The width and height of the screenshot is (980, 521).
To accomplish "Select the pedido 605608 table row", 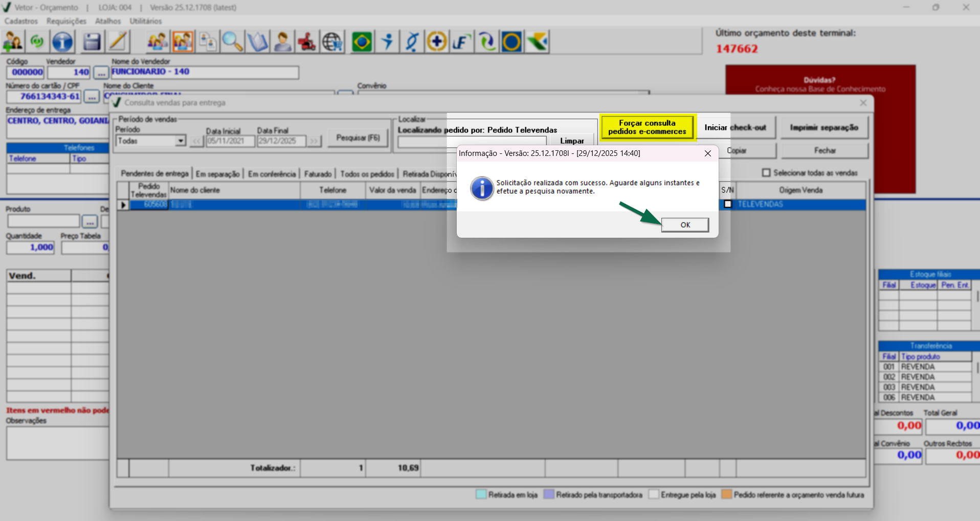I will [491, 205].
